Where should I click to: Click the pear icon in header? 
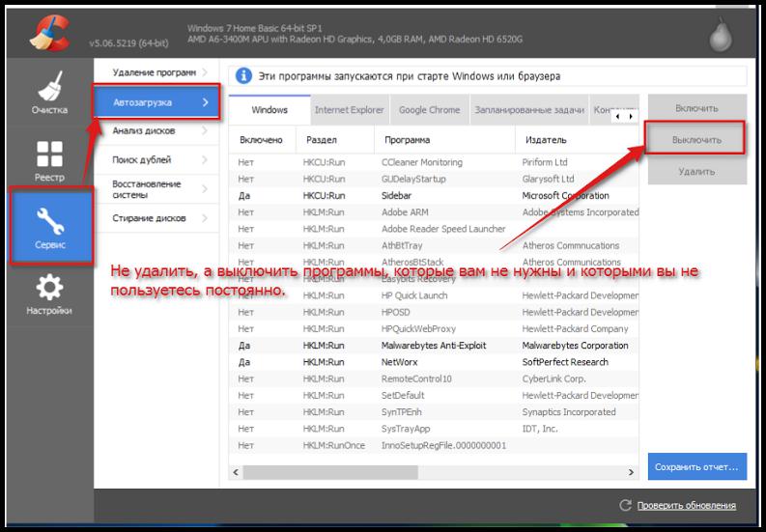721,35
